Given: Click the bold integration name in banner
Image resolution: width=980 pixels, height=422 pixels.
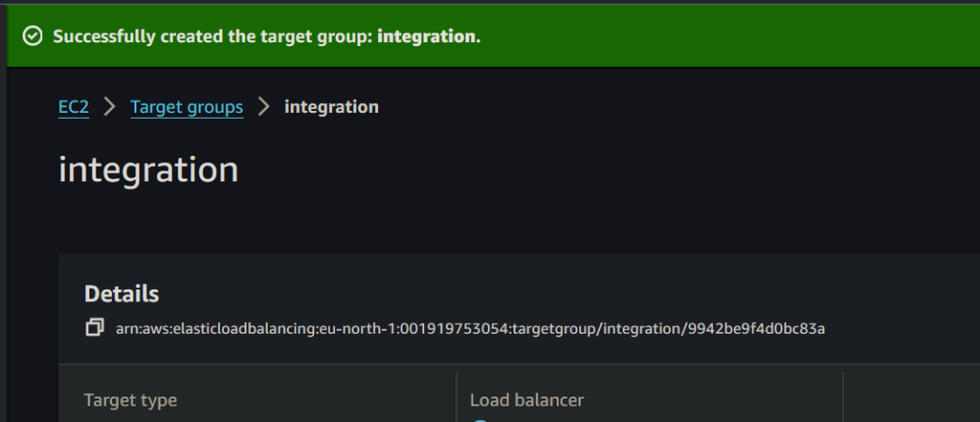Looking at the screenshot, I should tap(427, 36).
